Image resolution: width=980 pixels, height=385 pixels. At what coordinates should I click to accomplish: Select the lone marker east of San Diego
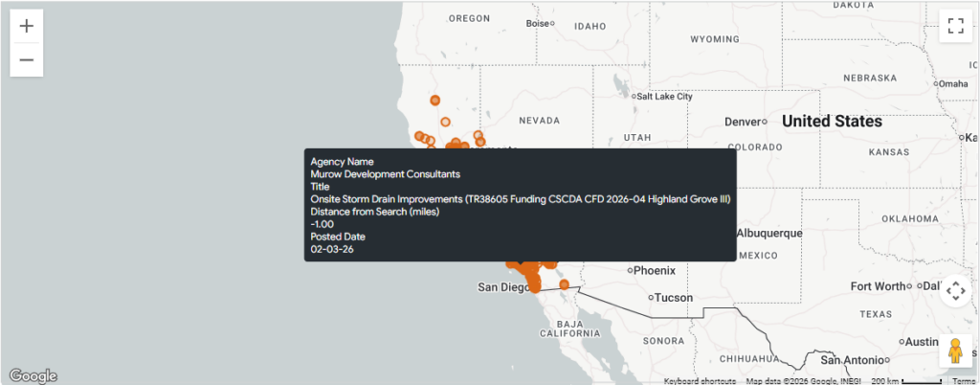coord(565,284)
